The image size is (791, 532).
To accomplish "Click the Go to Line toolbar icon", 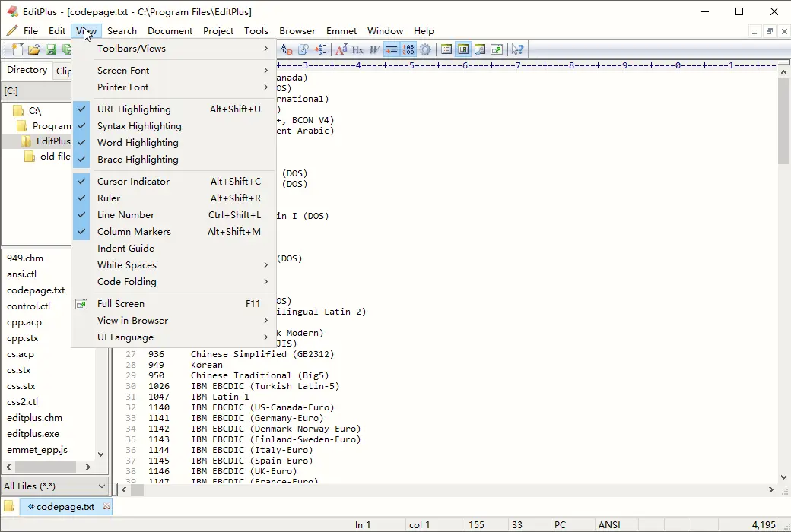I will 320,49.
